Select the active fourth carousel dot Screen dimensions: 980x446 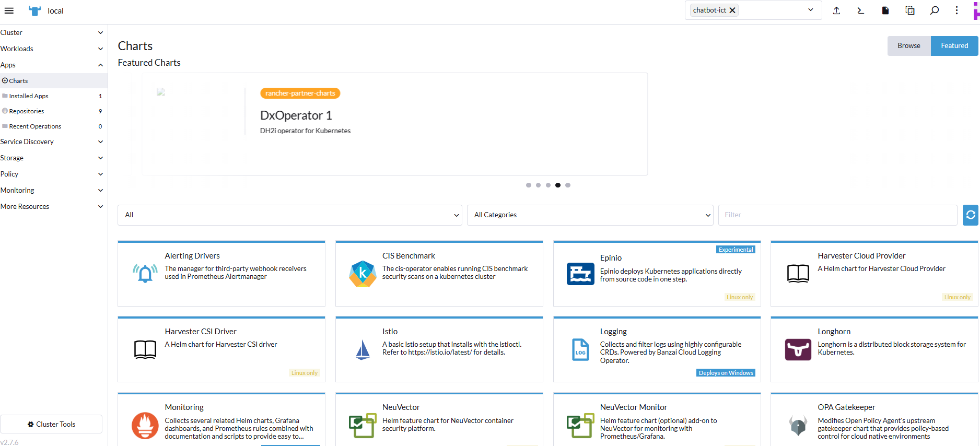pos(558,185)
